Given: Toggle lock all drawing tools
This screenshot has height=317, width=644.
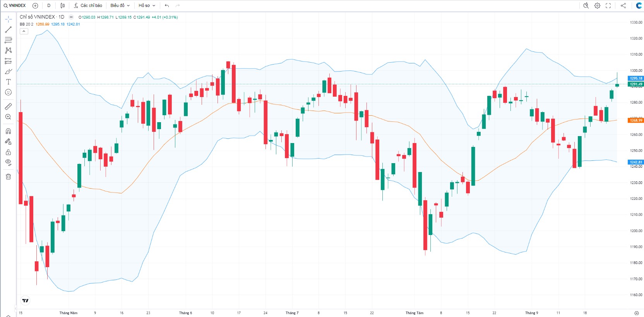Looking at the screenshot, I should (8, 152).
